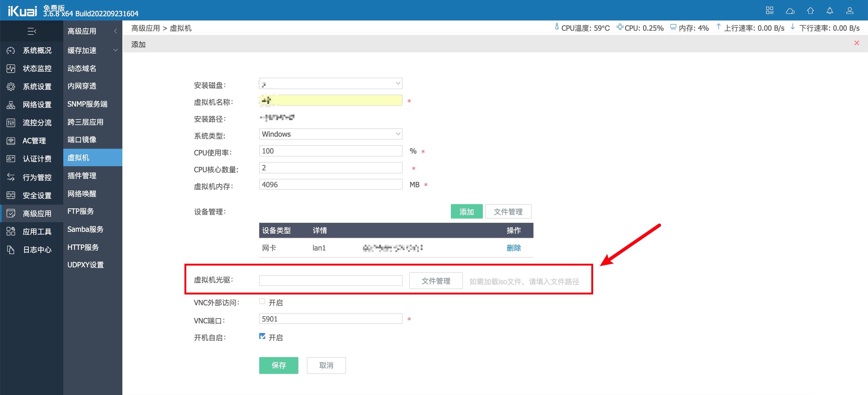Open 动态域名 menu item
Screen dimensions: 868x395
point(82,68)
